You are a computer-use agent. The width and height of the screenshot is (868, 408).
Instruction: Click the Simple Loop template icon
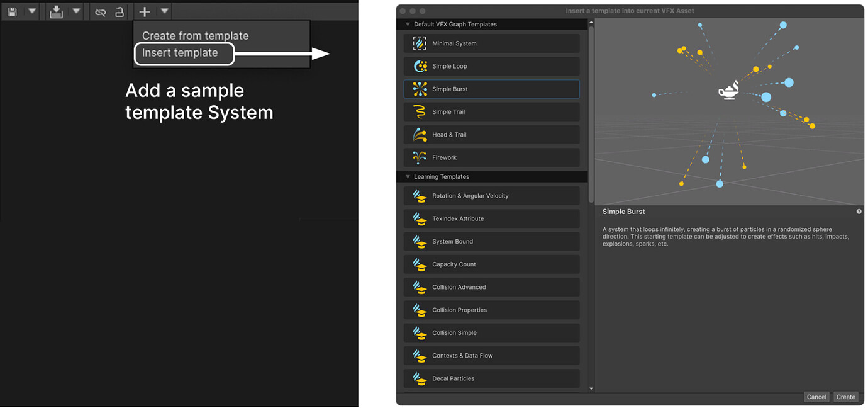[419, 65]
